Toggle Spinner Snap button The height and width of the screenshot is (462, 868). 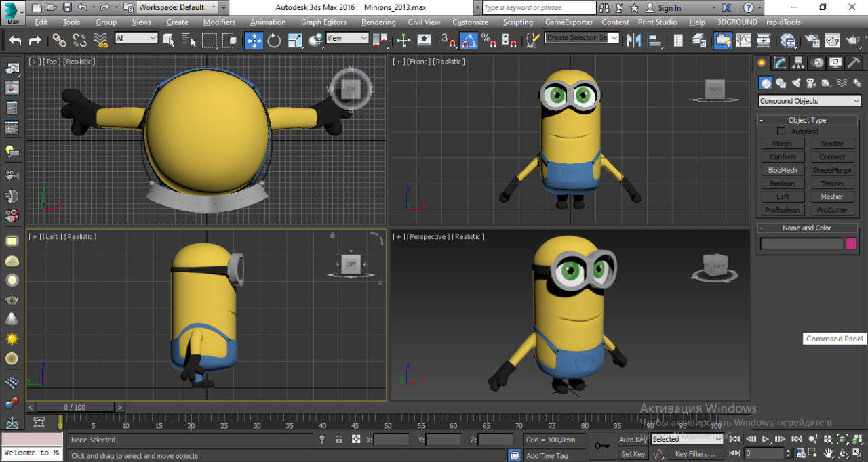coord(509,40)
